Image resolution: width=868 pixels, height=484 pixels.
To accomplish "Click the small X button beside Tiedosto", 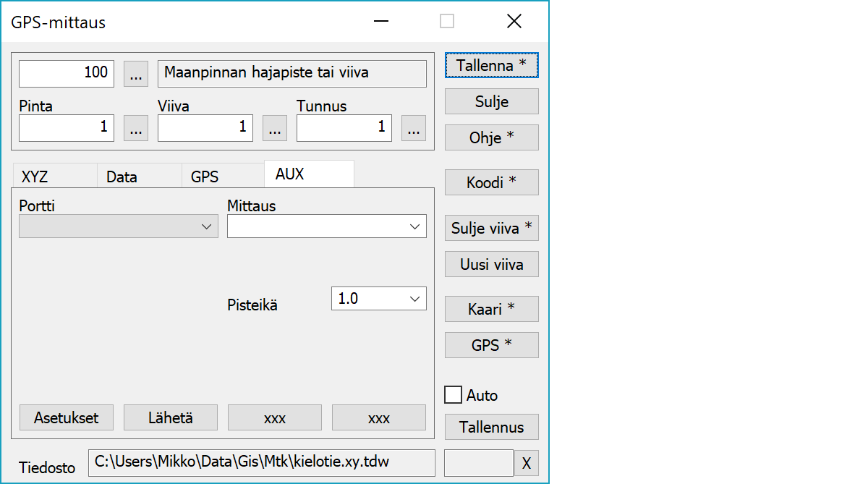I will pyautogui.click(x=526, y=463).
